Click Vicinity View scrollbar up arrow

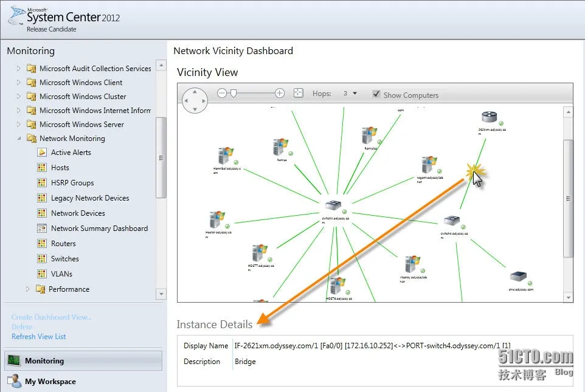[568, 112]
